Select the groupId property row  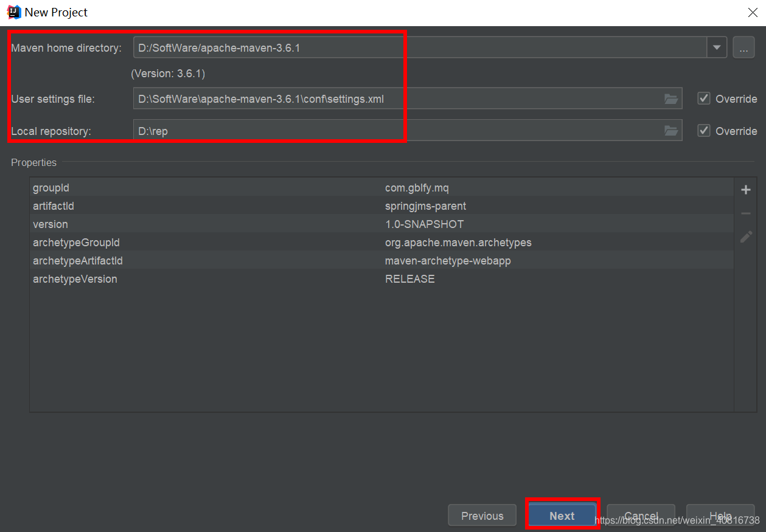[x=381, y=188]
